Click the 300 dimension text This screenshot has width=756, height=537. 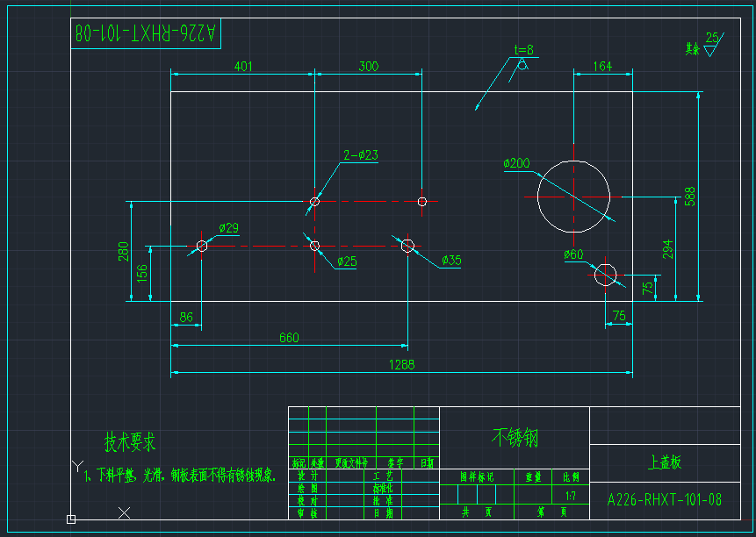click(369, 66)
